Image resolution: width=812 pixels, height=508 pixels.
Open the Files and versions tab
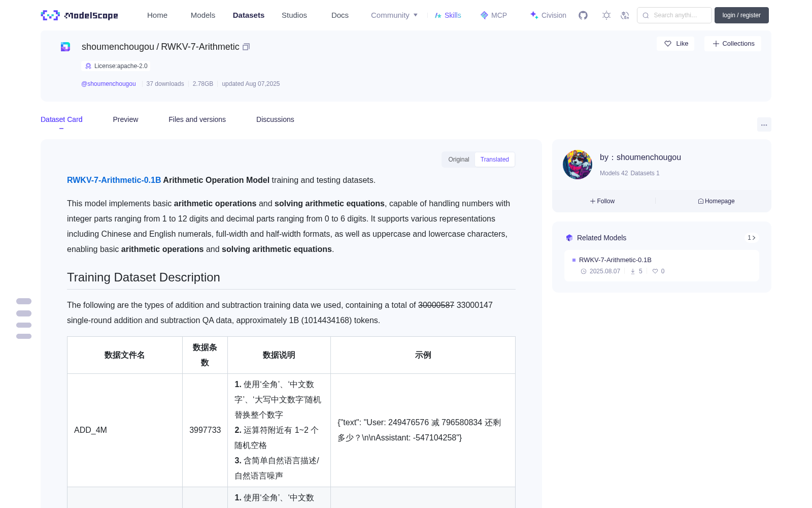tap(197, 119)
